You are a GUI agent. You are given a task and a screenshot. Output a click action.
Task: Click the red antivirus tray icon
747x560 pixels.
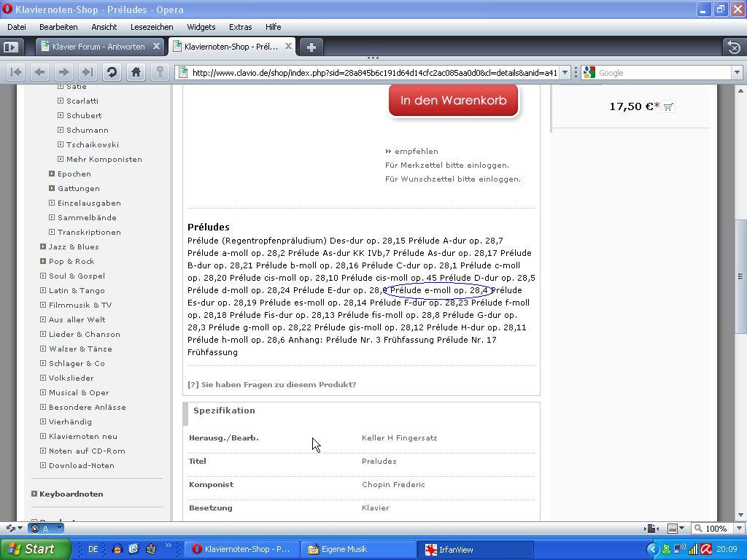706,550
